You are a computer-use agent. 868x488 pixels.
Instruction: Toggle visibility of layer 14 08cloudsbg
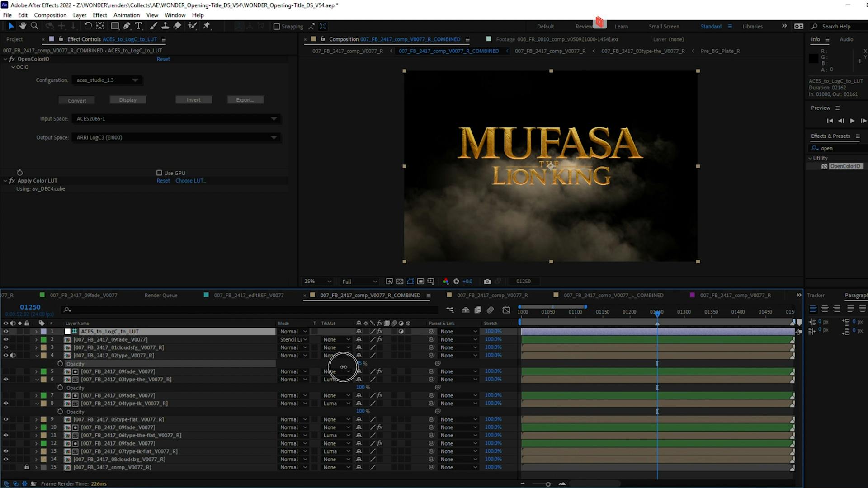[x=5, y=460]
